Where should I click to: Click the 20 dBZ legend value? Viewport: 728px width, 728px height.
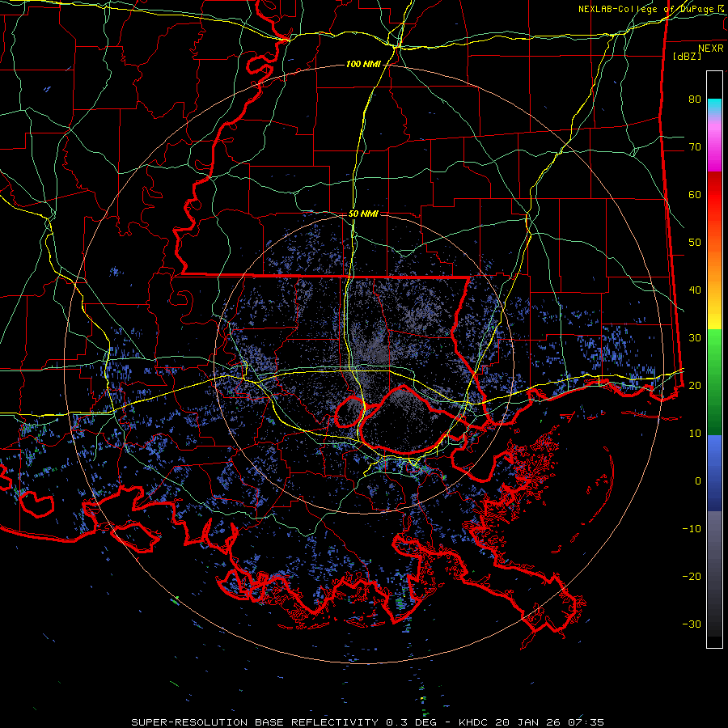pyautogui.click(x=695, y=385)
